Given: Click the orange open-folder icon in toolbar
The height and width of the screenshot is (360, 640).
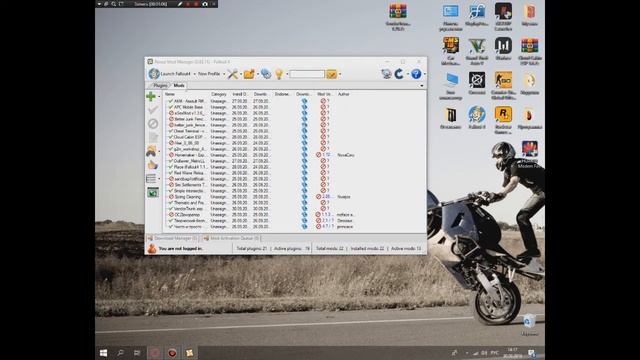Looking at the screenshot, I should tap(249, 74).
